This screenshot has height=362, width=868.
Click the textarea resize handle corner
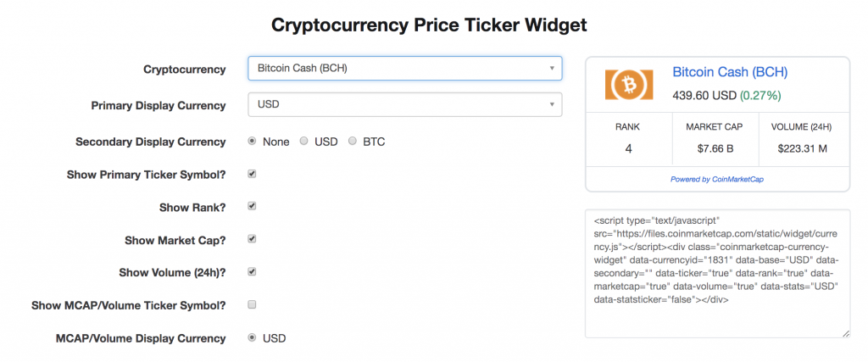[845, 333]
